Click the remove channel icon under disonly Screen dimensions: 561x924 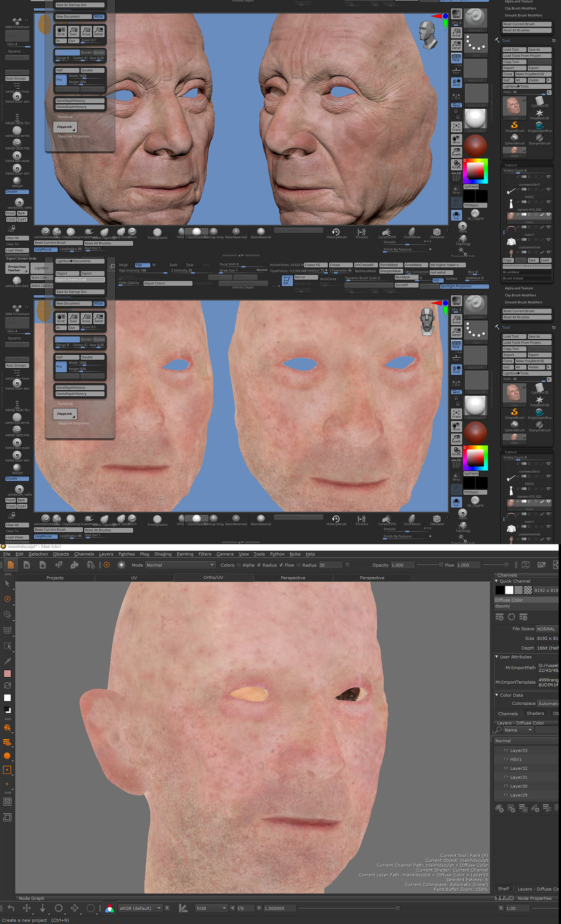[x=524, y=617]
